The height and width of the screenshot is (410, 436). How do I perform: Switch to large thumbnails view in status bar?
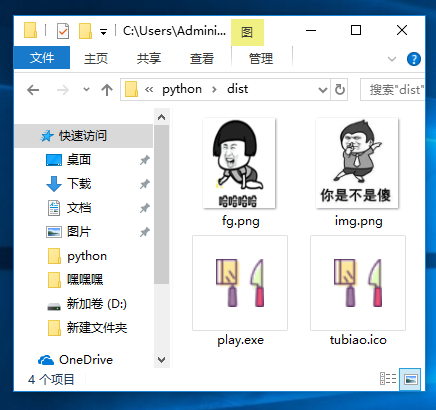pos(410,379)
